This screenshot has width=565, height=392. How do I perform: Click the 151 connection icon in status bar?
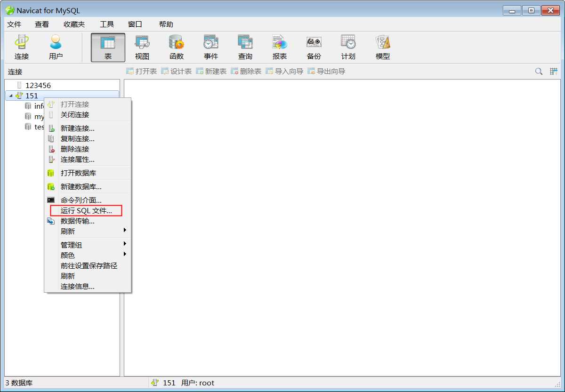(155, 383)
